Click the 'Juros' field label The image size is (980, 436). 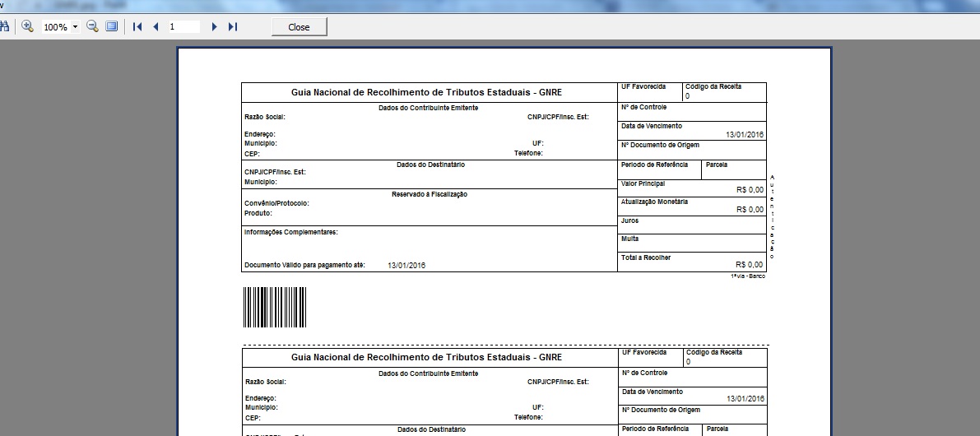tap(630, 220)
